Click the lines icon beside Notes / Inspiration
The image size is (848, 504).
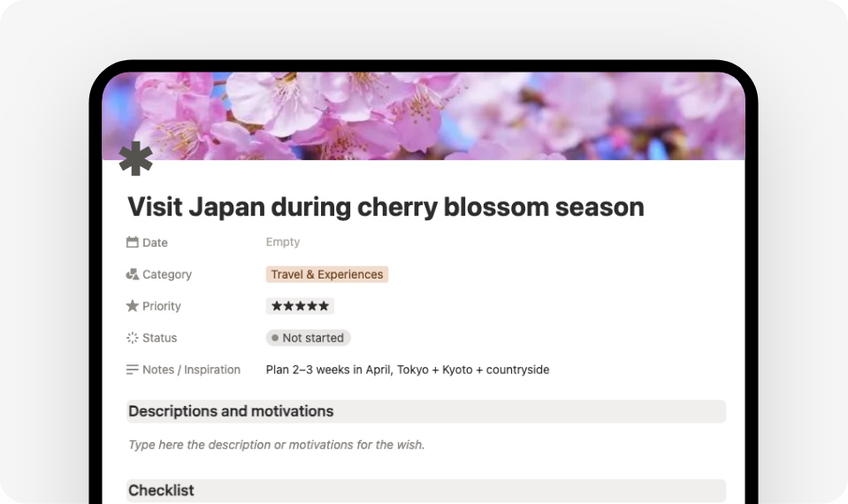(133, 370)
